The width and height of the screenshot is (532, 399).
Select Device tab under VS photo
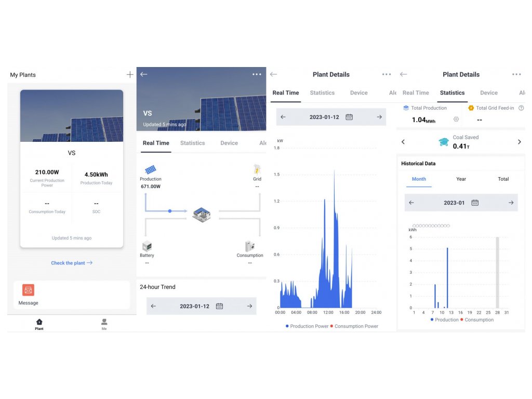tap(229, 143)
